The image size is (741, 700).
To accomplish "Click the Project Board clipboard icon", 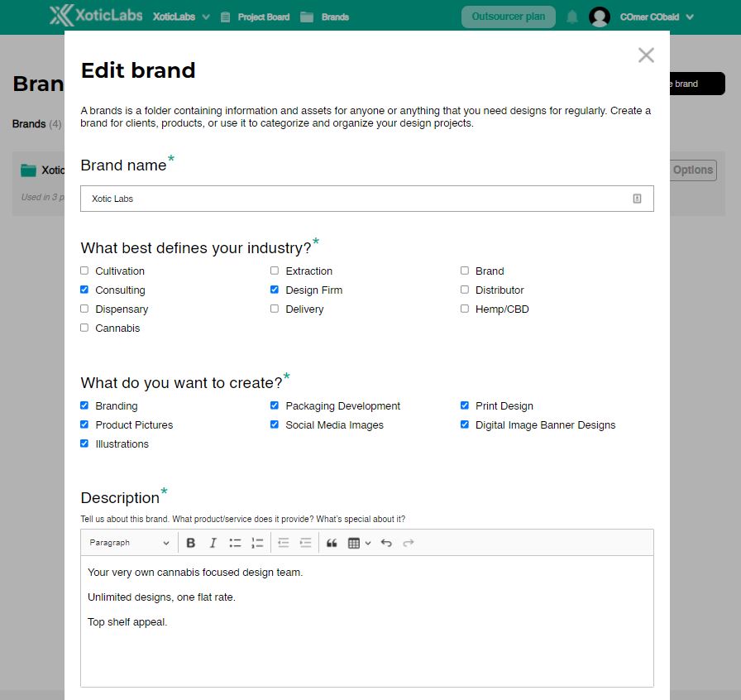I will (x=226, y=17).
